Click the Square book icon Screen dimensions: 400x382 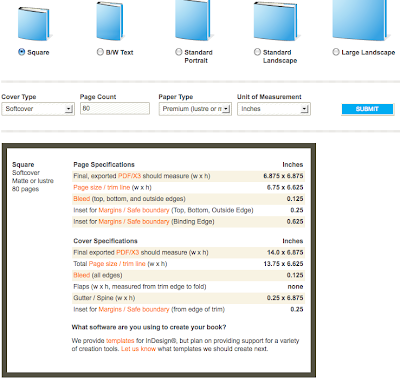coord(34,23)
